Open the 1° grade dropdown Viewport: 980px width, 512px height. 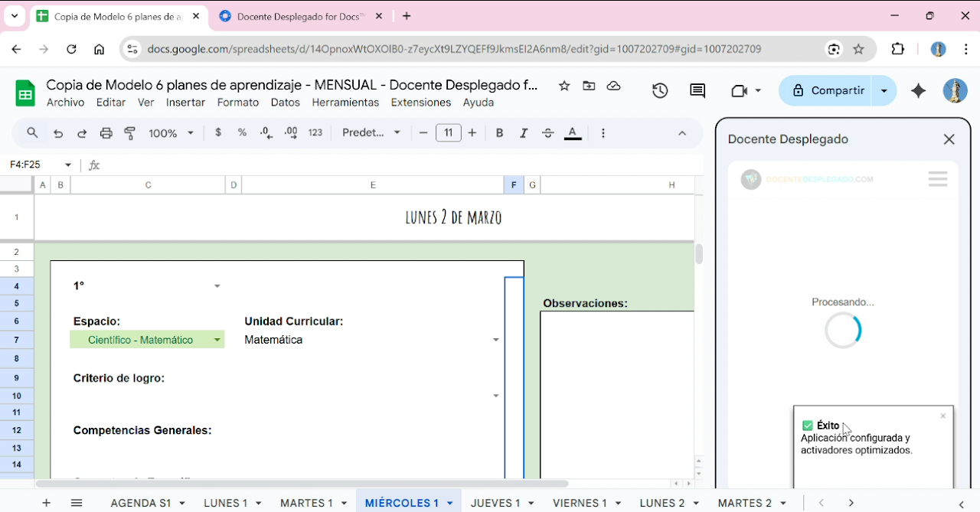point(217,286)
